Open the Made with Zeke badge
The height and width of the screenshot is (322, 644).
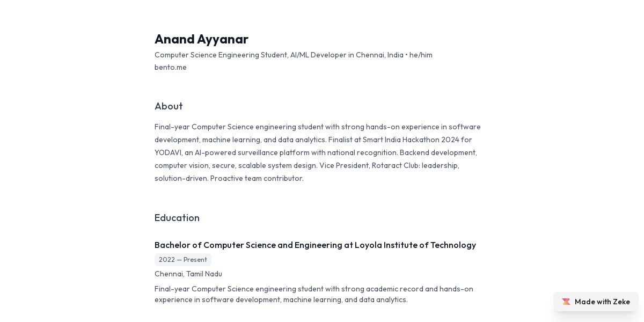point(596,302)
